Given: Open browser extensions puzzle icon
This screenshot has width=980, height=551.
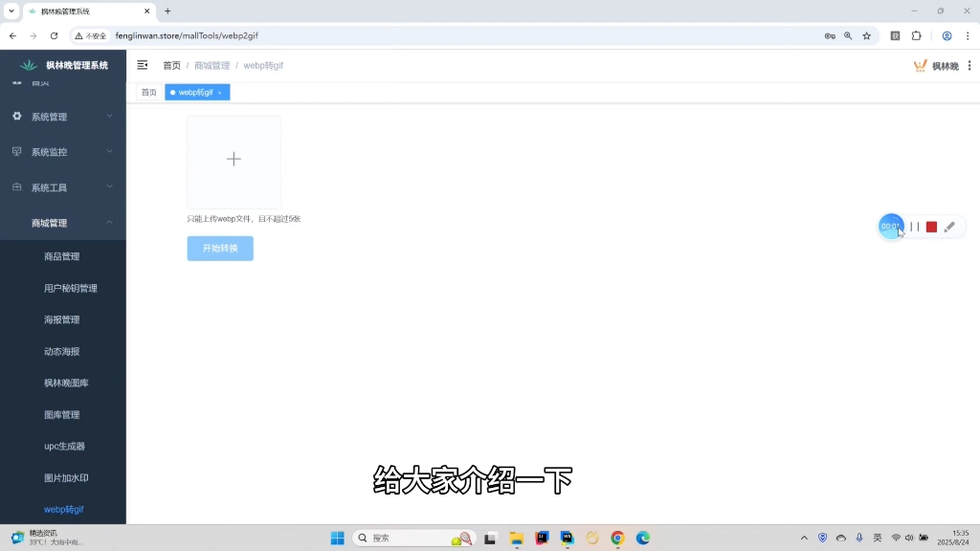Looking at the screenshot, I should click(x=916, y=35).
